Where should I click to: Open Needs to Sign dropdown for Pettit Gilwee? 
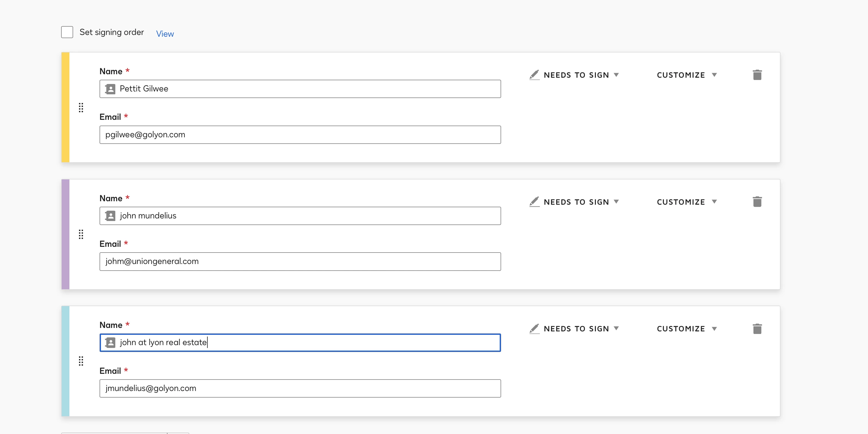(576, 75)
